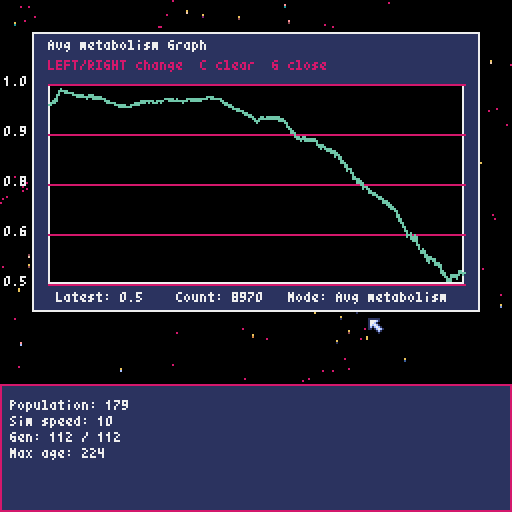Image resolution: width=512 pixels, height=512 pixels.
Task: Click the "Mode: Avg metabolism" label
Action: [x=367, y=297]
